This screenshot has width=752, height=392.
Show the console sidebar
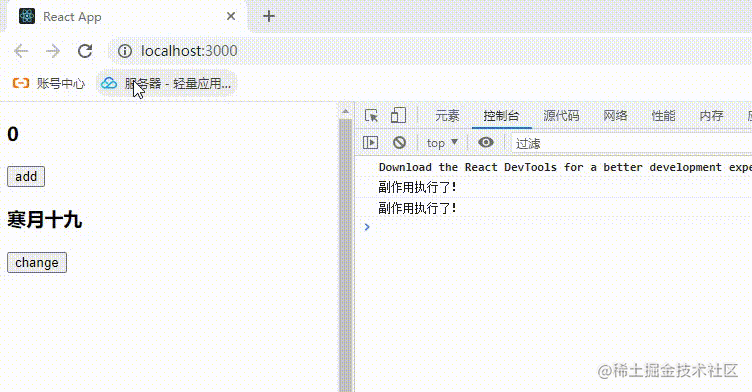(x=370, y=143)
